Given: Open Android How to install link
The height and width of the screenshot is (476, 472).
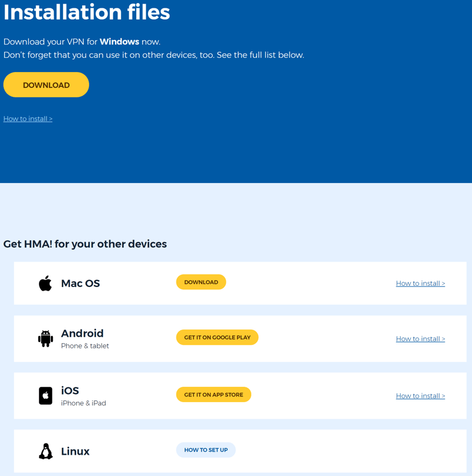Looking at the screenshot, I should pos(421,339).
